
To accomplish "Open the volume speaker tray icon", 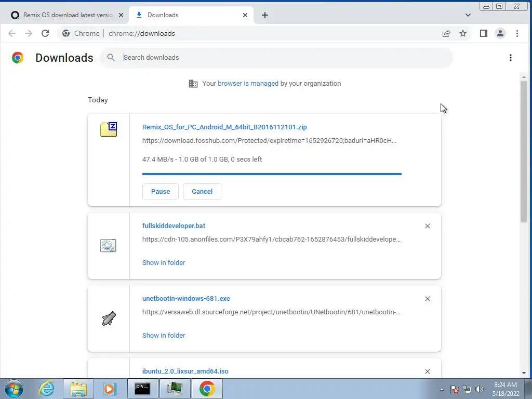I will click(479, 389).
